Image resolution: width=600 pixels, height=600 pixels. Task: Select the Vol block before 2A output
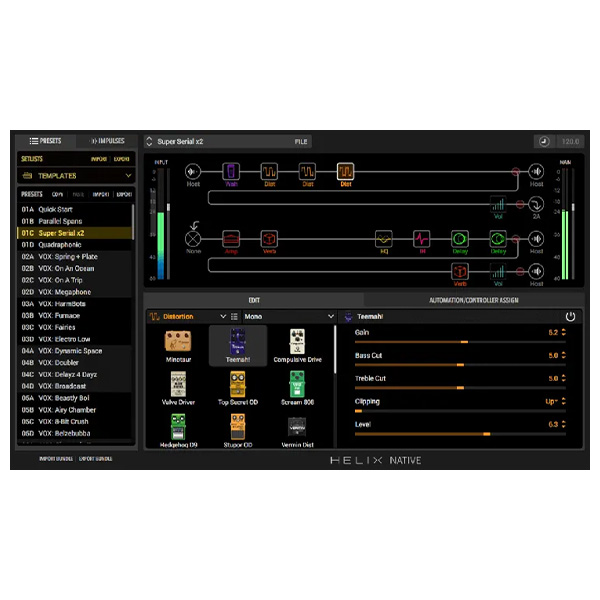pyautogui.click(x=498, y=204)
